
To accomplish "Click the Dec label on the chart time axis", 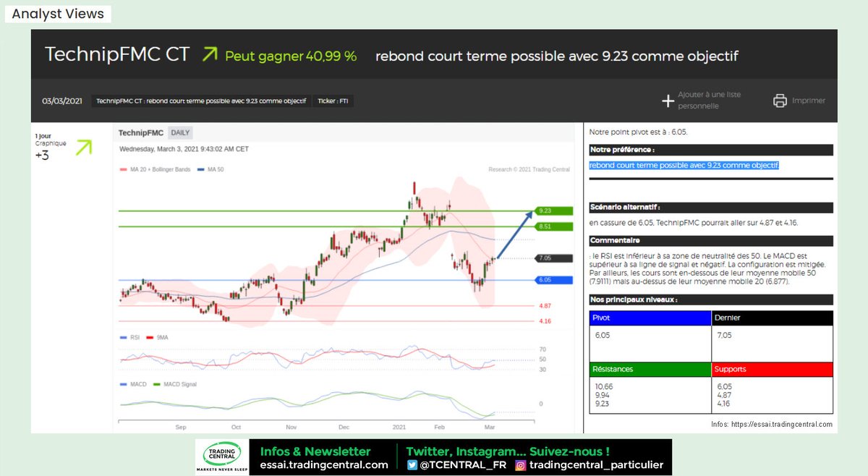I will click(344, 427).
